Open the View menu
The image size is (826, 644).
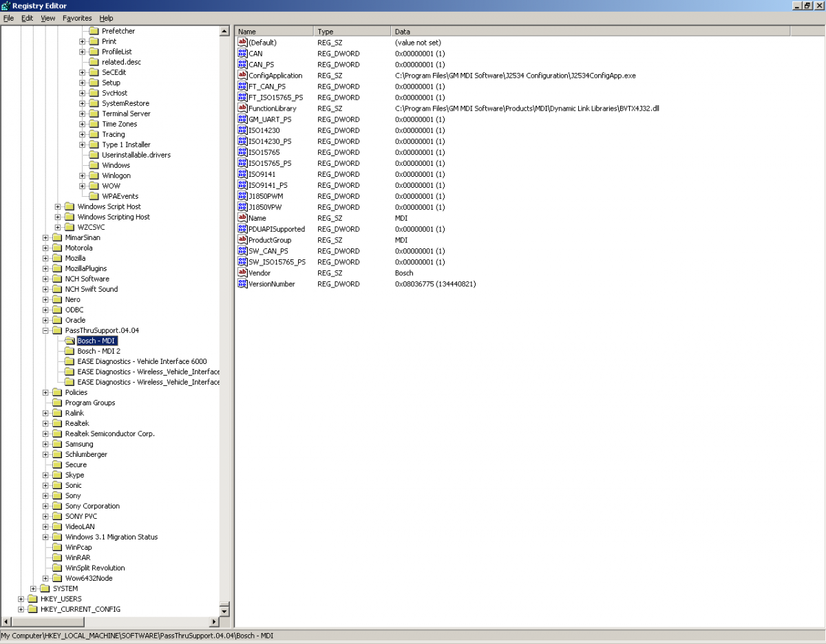pyautogui.click(x=48, y=18)
